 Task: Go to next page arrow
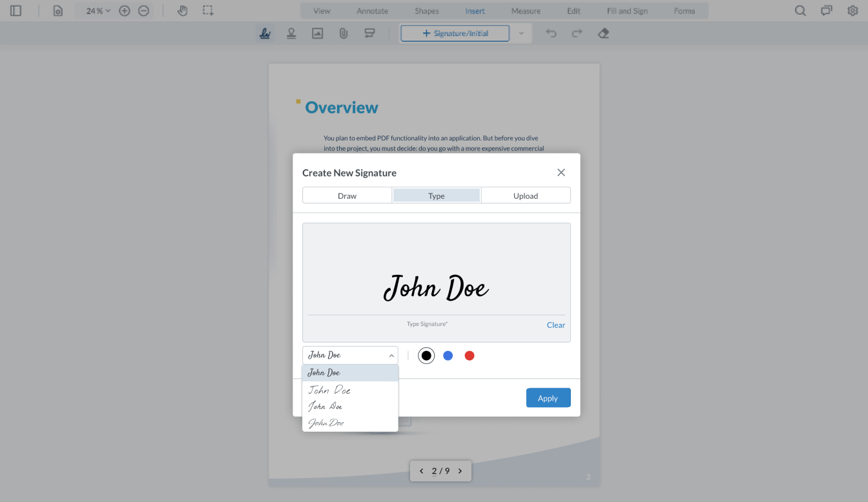(x=460, y=471)
